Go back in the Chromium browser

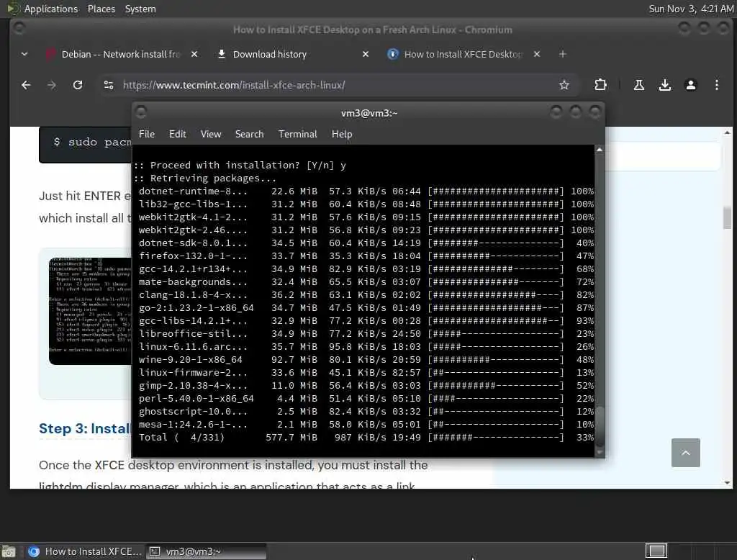26,85
